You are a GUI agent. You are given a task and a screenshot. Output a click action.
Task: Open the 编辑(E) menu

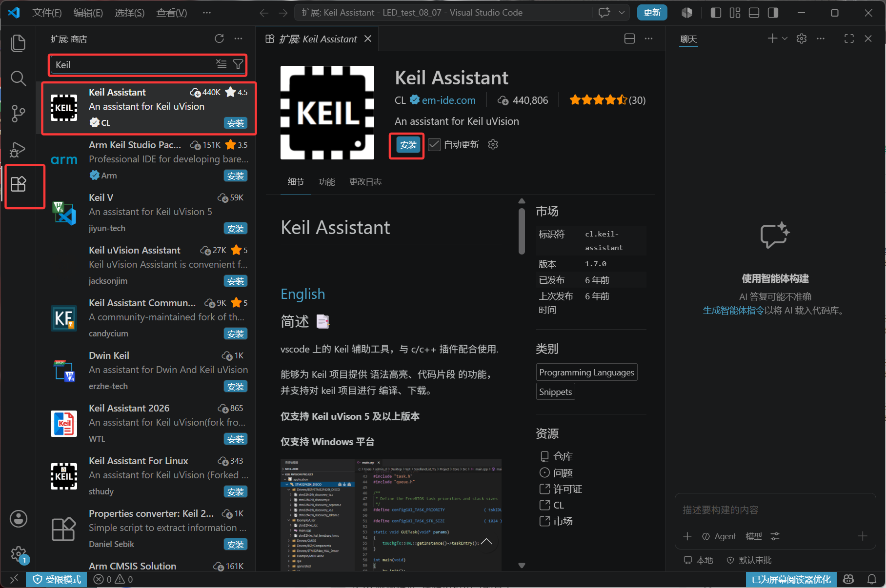(88, 13)
